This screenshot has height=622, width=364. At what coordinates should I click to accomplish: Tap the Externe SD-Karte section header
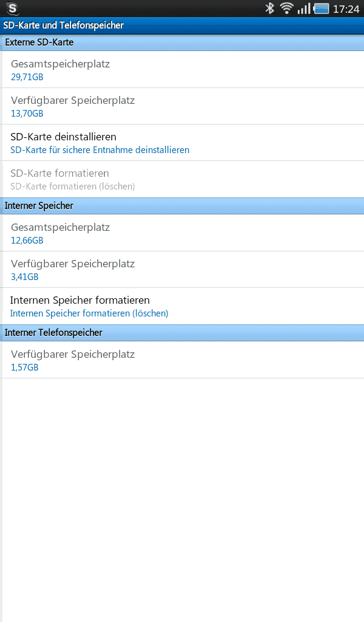point(182,43)
